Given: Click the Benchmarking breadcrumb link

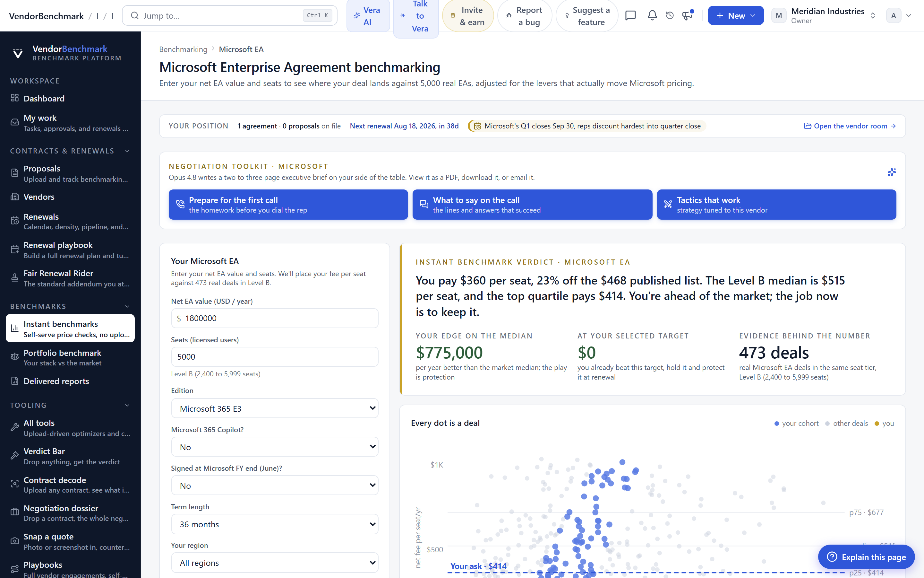Looking at the screenshot, I should [183, 49].
